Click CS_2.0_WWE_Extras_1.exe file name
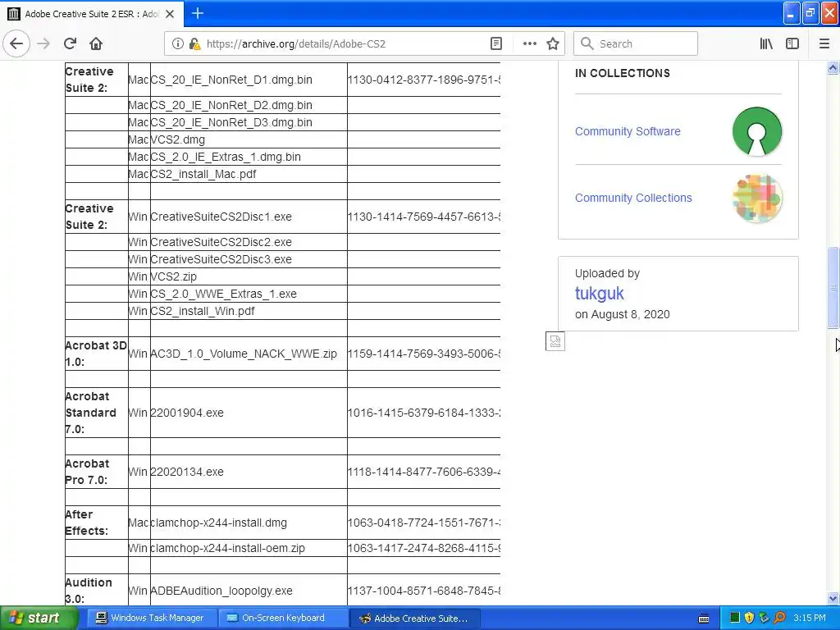The width and height of the screenshot is (840, 630). pos(223,294)
